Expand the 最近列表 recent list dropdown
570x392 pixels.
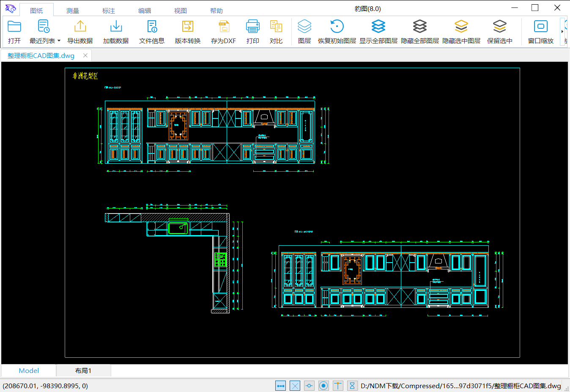pos(59,41)
